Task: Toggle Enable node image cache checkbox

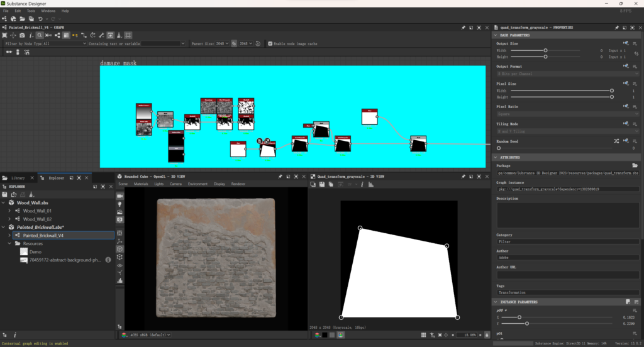Action: coord(270,44)
